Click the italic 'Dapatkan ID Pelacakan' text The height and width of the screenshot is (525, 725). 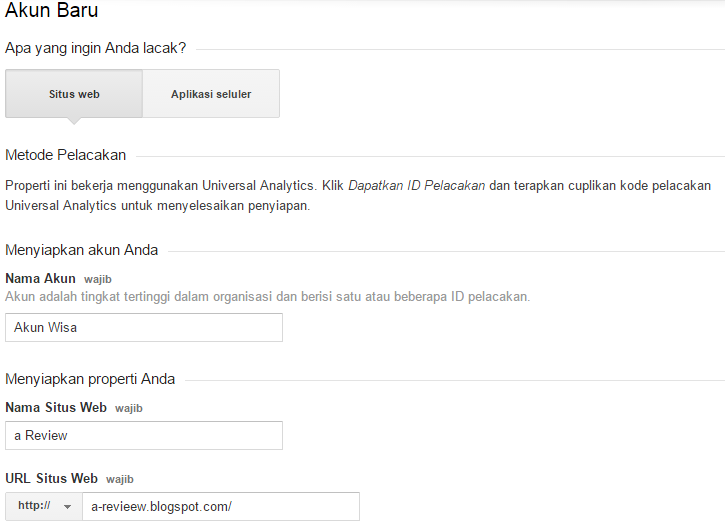click(416, 185)
